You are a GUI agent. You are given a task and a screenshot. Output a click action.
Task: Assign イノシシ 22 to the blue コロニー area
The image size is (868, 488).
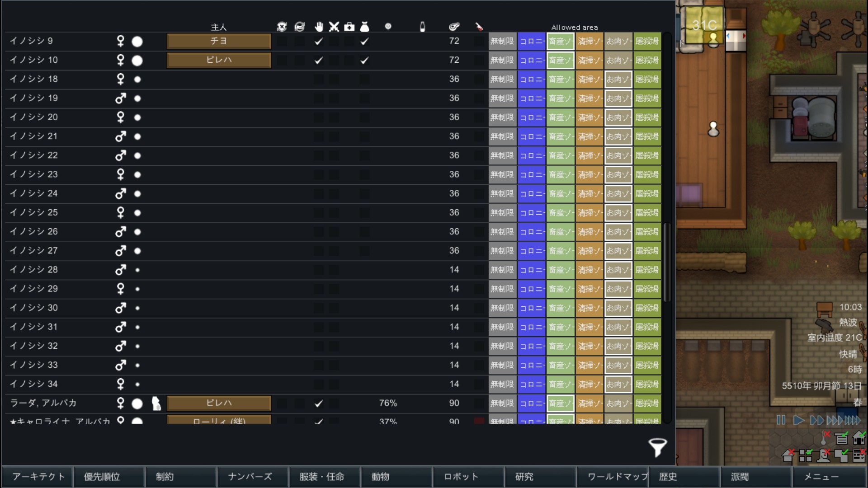pyautogui.click(x=531, y=155)
